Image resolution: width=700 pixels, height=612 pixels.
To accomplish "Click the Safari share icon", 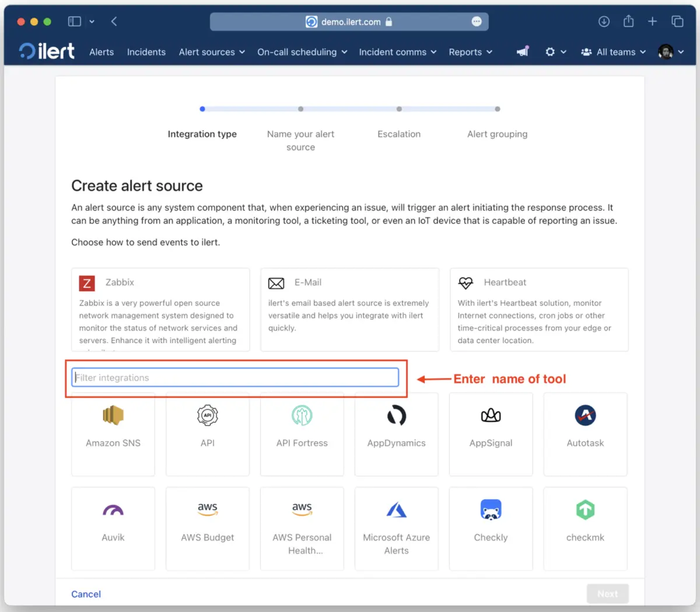I will [x=628, y=21].
